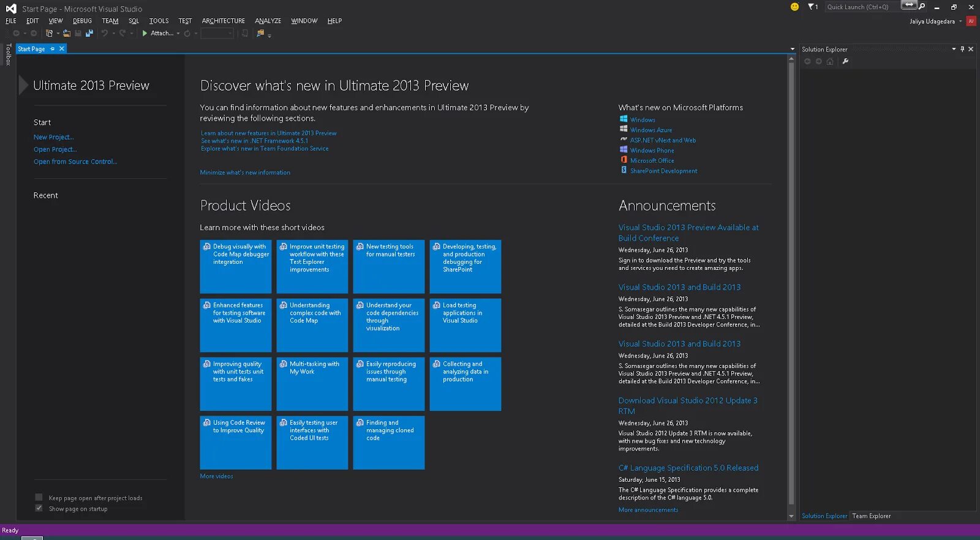Click the New Project toolbar icon
Image resolution: width=980 pixels, height=540 pixels.
click(x=50, y=33)
